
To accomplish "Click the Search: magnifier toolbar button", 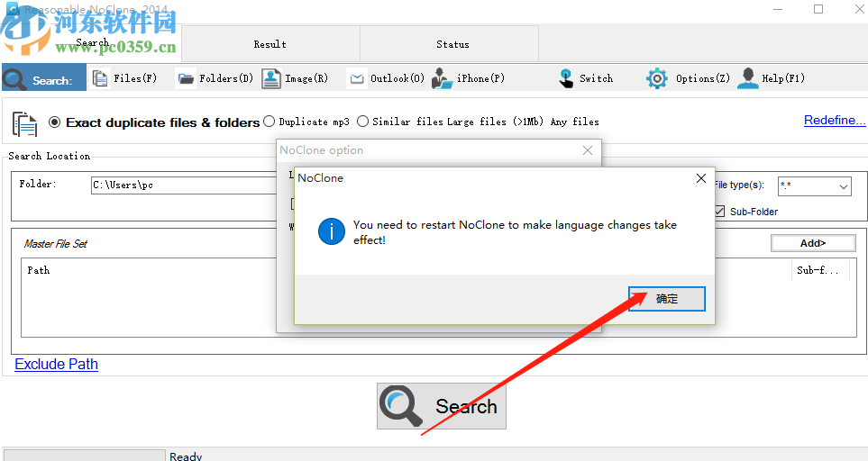I will pyautogui.click(x=44, y=77).
